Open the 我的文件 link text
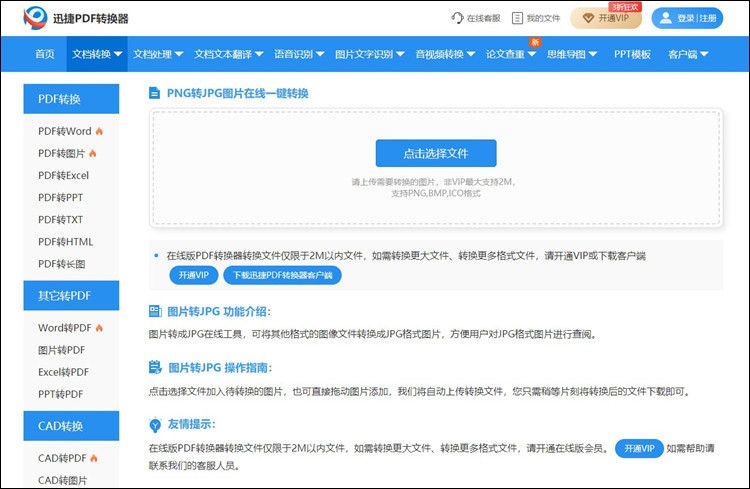This screenshot has width=750, height=489. 543,18
